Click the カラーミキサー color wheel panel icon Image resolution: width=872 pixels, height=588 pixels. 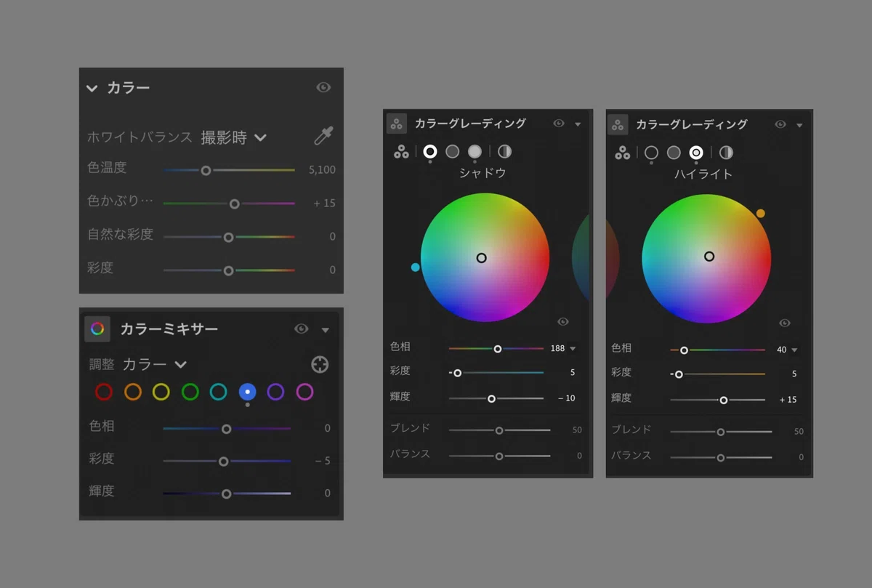point(97,329)
